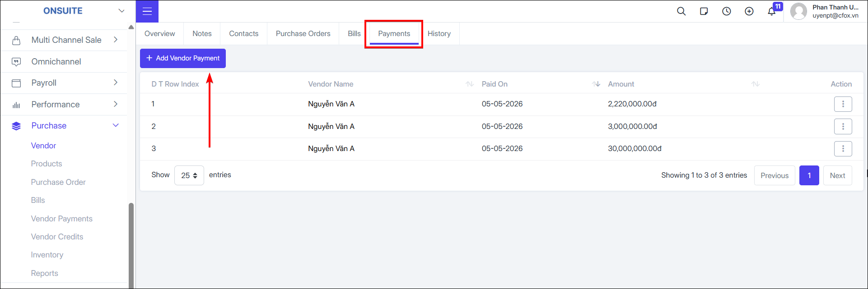Viewport: 868px width, 289px height.
Task: Open the sticky note icon
Action: (704, 11)
